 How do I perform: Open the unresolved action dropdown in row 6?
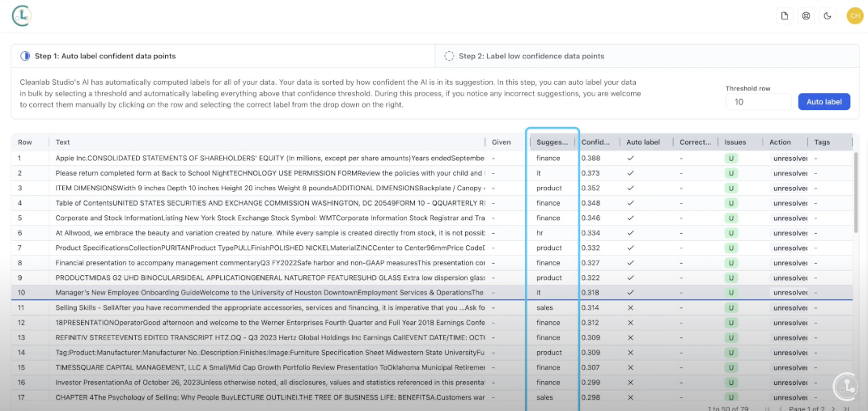788,233
